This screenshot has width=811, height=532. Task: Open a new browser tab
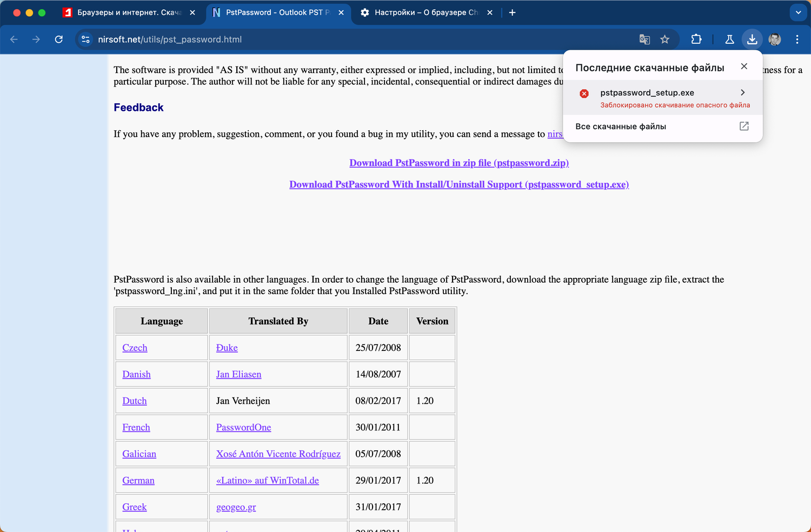(512, 12)
